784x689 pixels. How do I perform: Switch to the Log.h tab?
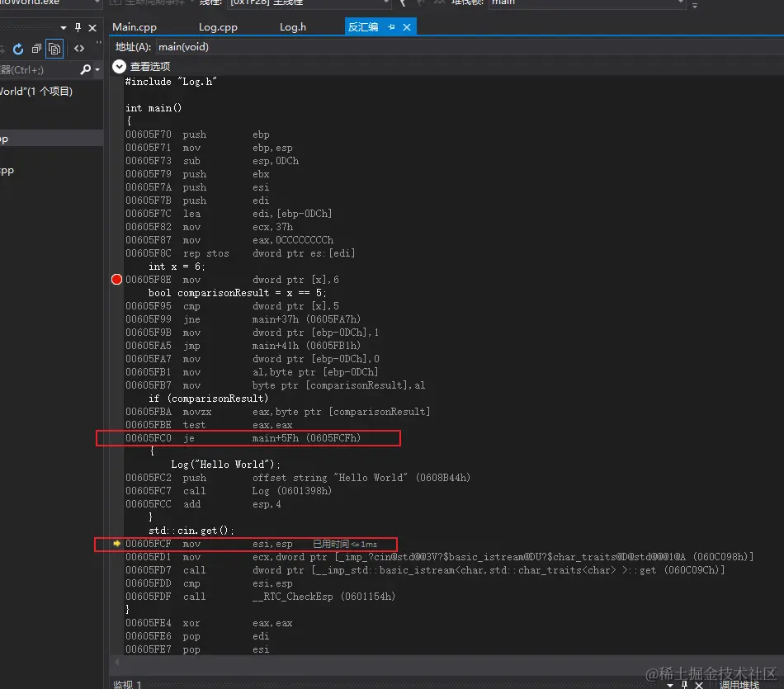(292, 27)
